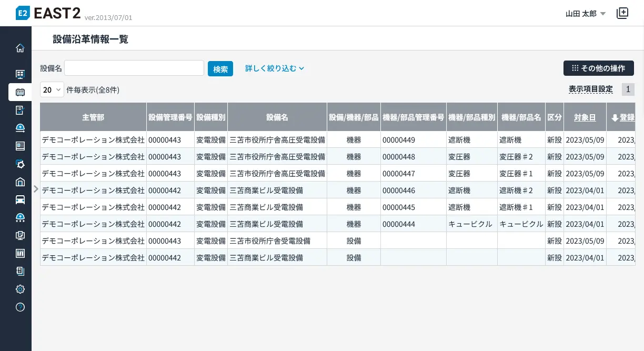Open the 20 items-per-page dropdown
The height and width of the screenshot is (351, 644).
pos(52,89)
